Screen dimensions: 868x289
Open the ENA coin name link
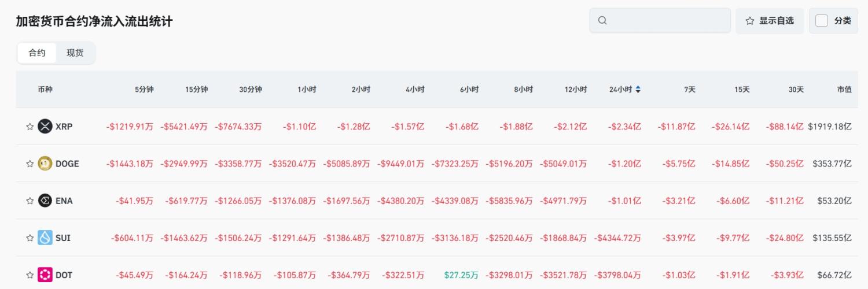64,201
